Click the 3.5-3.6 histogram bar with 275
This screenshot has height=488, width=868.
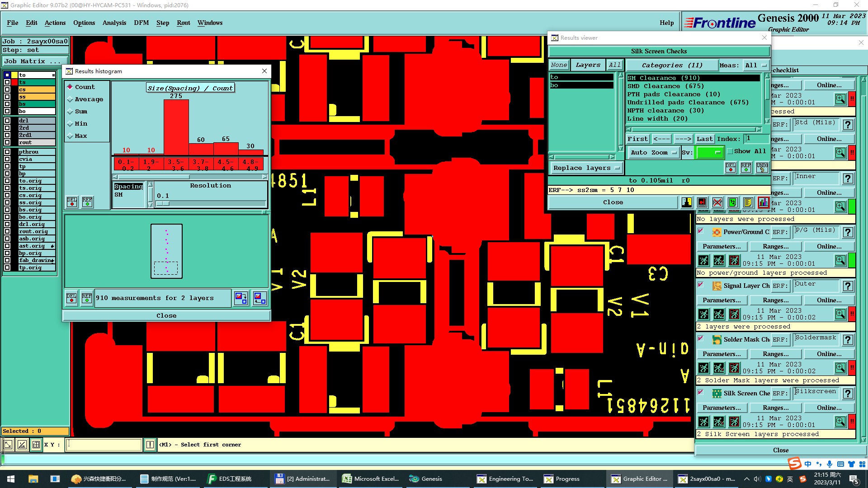tap(176, 127)
